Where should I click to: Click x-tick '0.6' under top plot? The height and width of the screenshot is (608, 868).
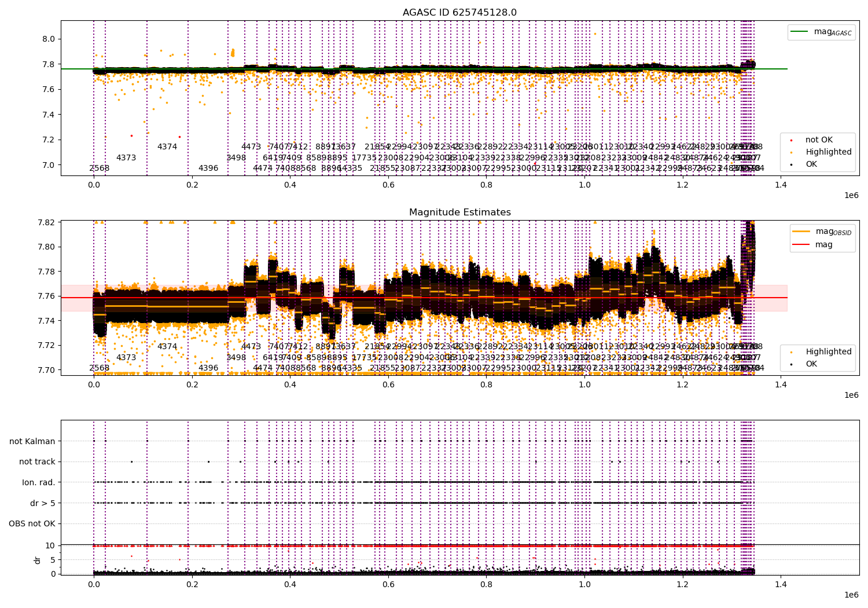[x=388, y=185]
